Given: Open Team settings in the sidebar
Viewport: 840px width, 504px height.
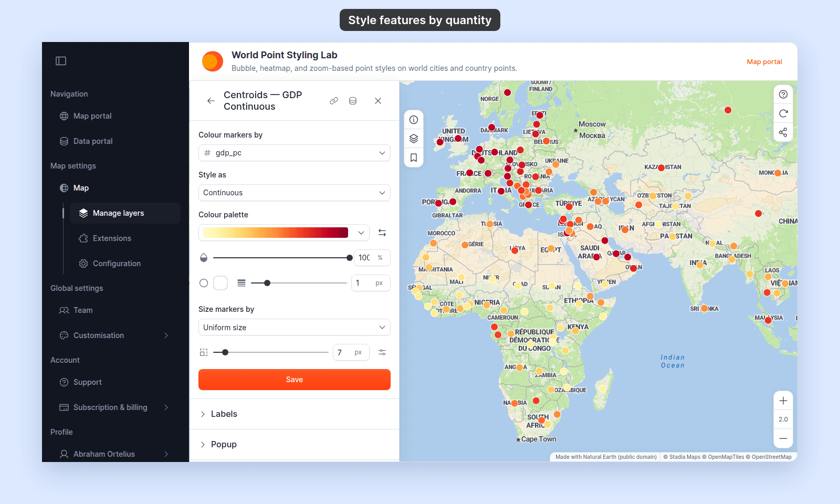Looking at the screenshot, I should coord(115,310).
